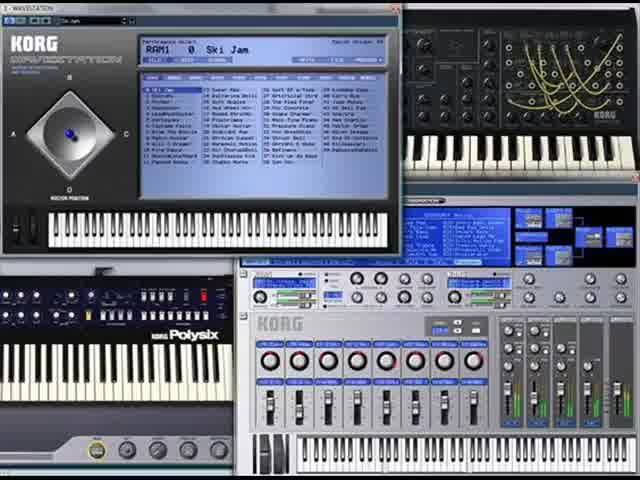Select Kick Up Da Bass in Wavestation list
The height and width of the screenshot is (480, 640).
pyautogui.click(x=290, y=156)
